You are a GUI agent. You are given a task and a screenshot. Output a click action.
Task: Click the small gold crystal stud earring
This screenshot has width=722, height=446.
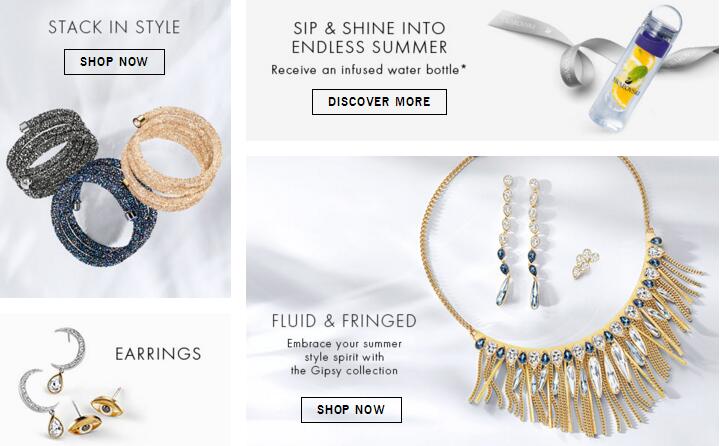click(x=585, y=263)
